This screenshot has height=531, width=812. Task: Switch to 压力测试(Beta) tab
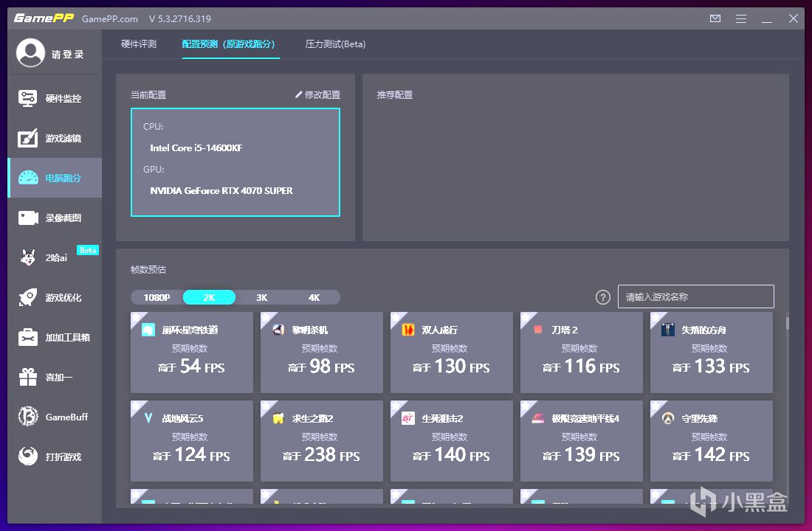coord(336,44)
